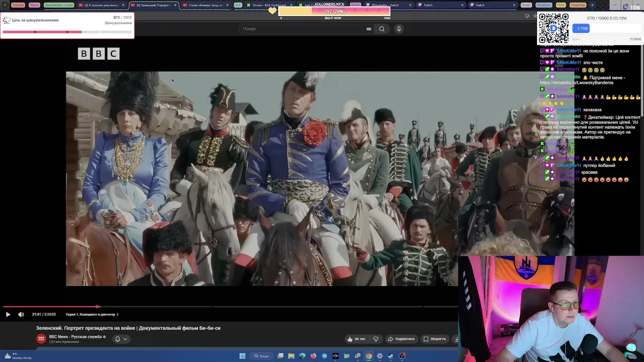Click the Chrome icon in the taskbar

(x=369, y=356)
